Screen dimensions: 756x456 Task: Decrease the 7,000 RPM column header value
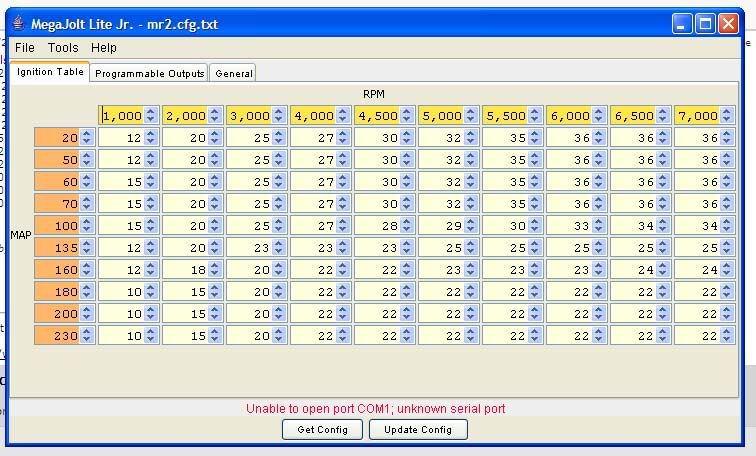[x=726, y=120]
